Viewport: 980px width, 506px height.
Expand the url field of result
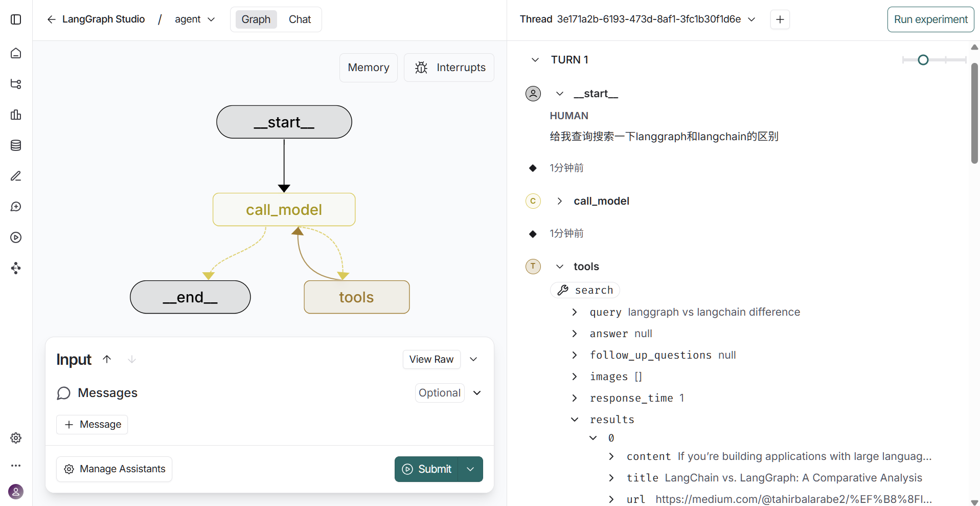point(611,499)
